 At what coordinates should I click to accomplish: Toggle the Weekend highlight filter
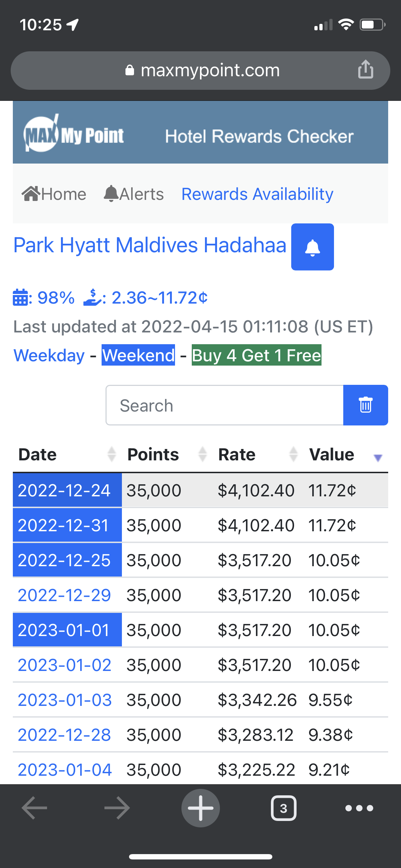138,355
